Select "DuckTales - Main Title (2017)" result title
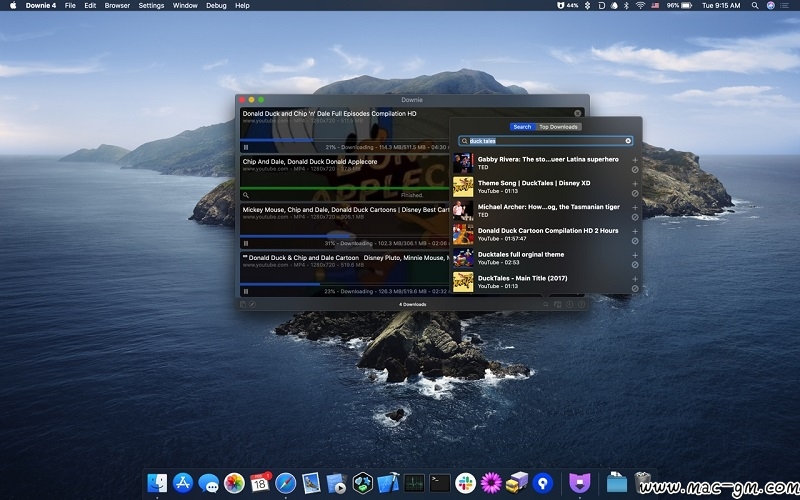 (x=522, y=278)
